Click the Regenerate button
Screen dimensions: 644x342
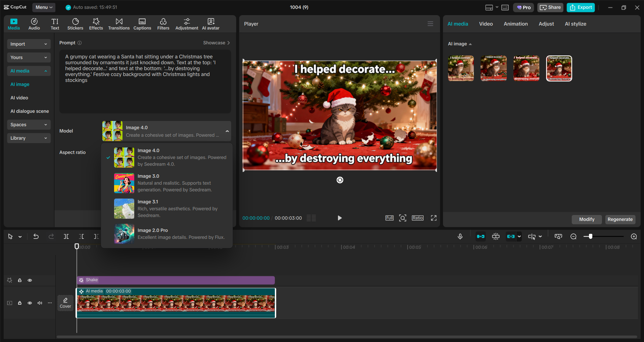[620, 219]
